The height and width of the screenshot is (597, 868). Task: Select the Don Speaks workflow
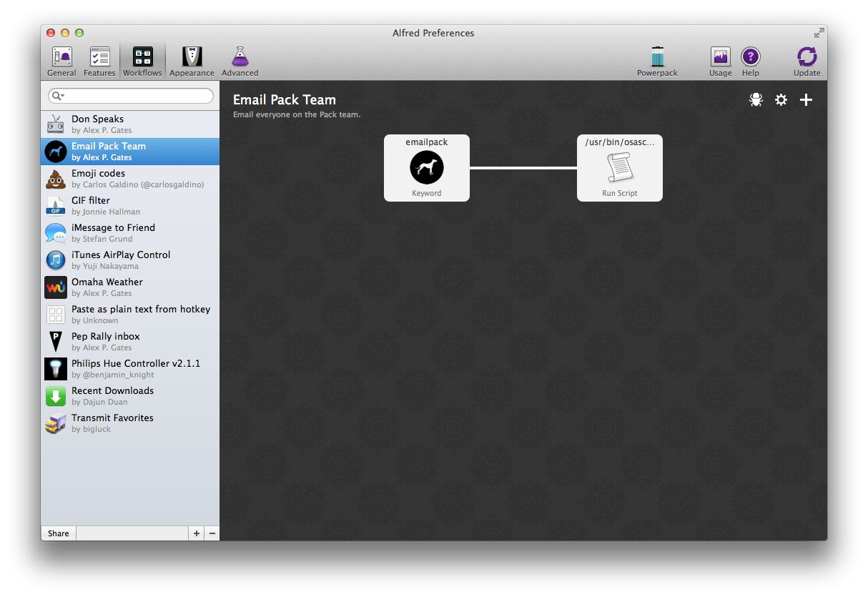click(130, 124)
